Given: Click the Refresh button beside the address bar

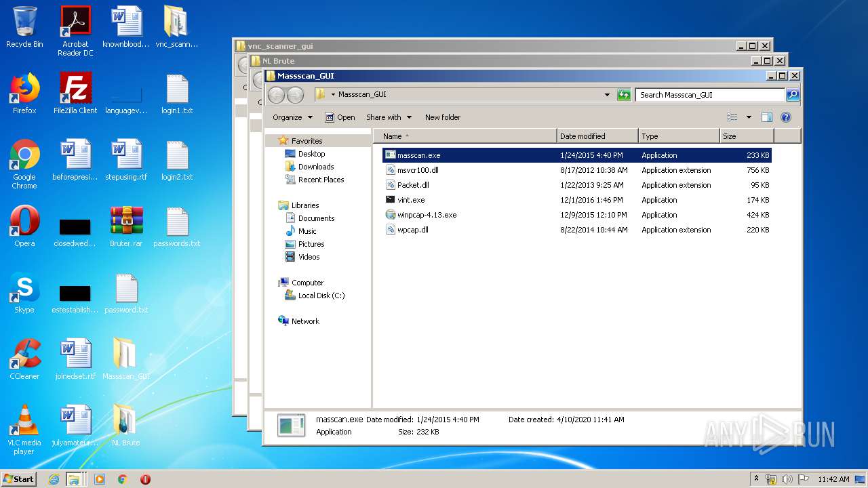Looking at the screenshot, I should point(624,95).
